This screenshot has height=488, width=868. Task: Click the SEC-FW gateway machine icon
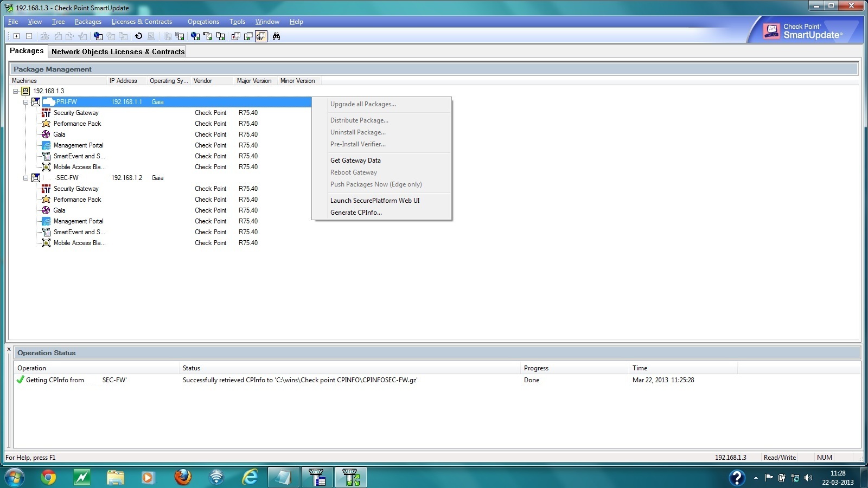pyautogui.click(x=36, y=178)
